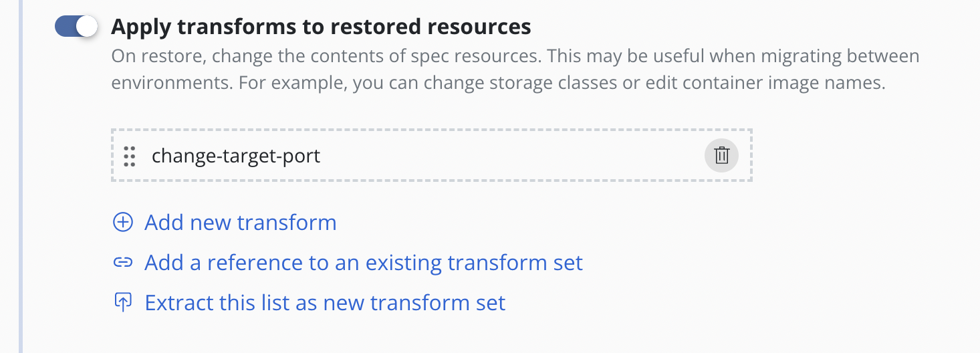Viewport: 980px width, 353px height.
Task: Delete the change-target-port transform with trash icon
Action: [721, 156]
